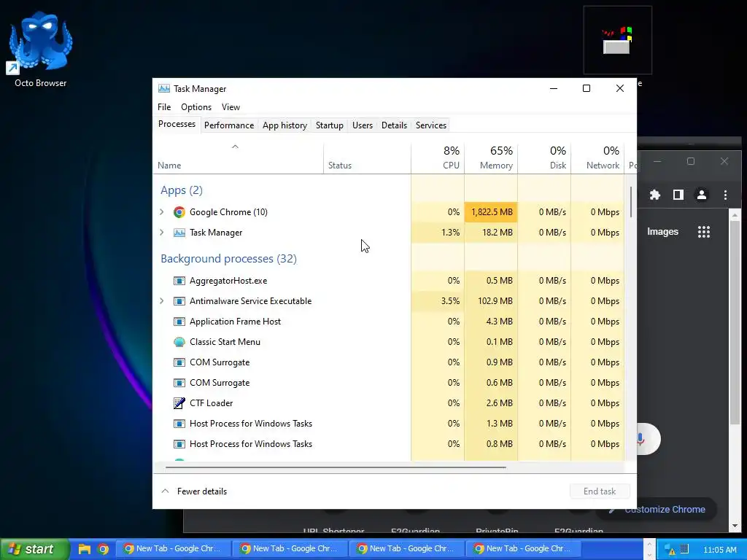Viewport: 747px width, 560px height.
Task: Open the Octo Browser desktop shortcut
Action: click(41, 50)
